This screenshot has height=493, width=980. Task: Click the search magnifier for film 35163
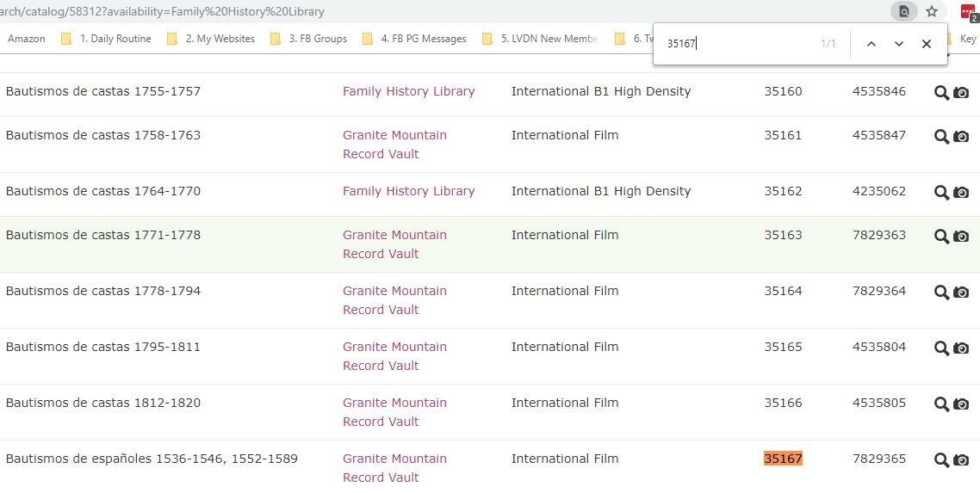coord(941,237)
